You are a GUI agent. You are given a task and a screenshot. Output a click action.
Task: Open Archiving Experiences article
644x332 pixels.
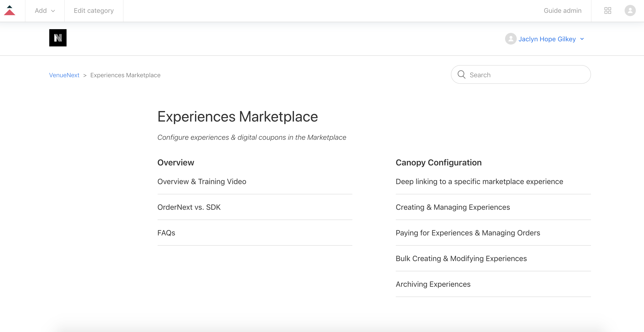click(433, 285)
